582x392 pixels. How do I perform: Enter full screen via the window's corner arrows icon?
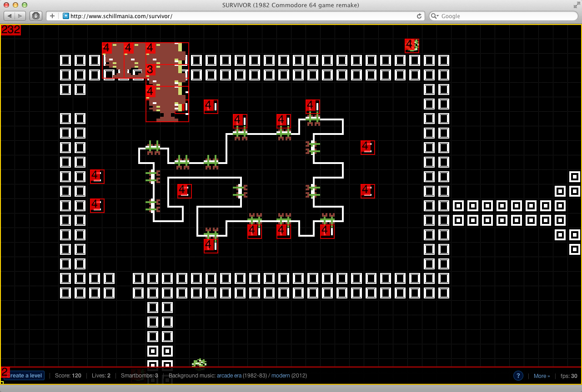pyautogui.click(x=577, y=5)
